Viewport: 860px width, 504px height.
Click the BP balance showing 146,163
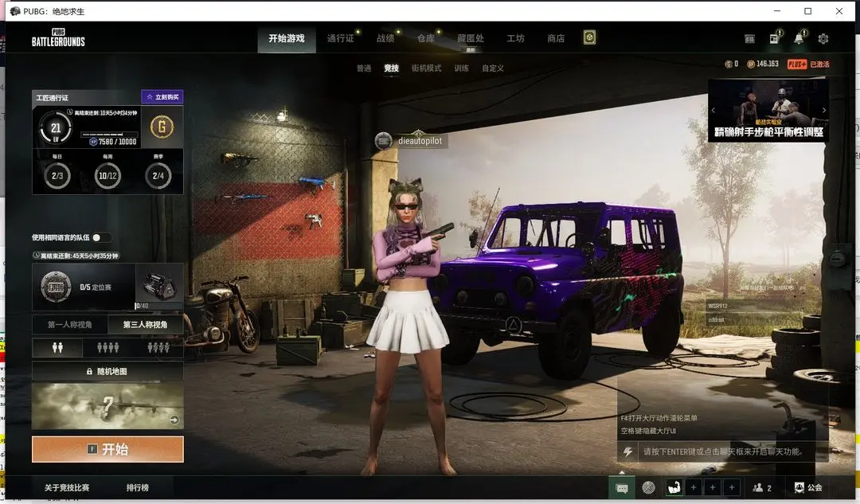tap(763, 64)
